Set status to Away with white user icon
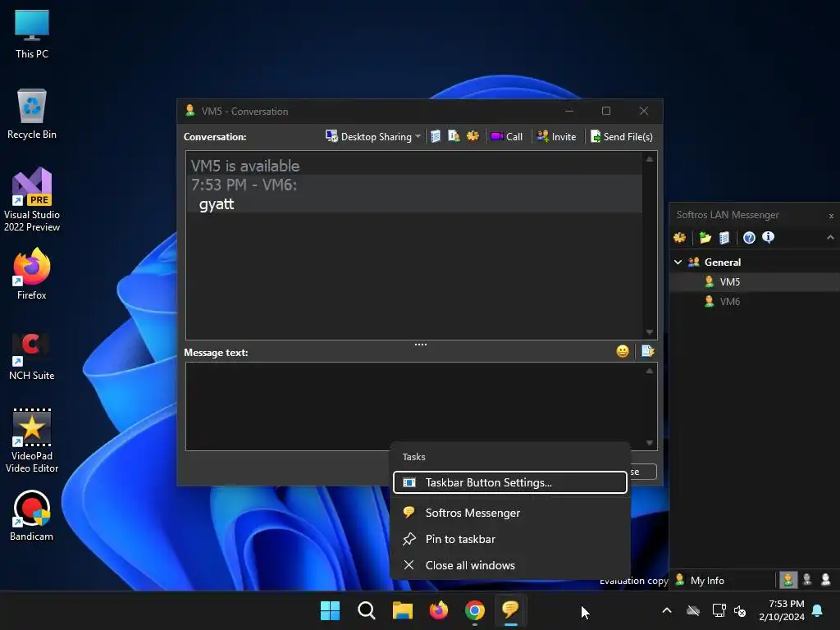The height and width of the screenshot is (630, 840). 825,580
